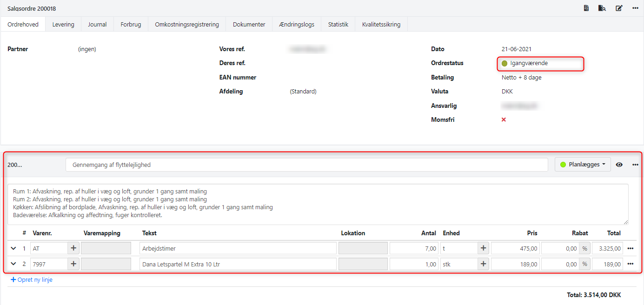Expand line 2 chevron for Dana Letspartel
The height and width of the screenshot is (305, 644).
coord(13,264)
